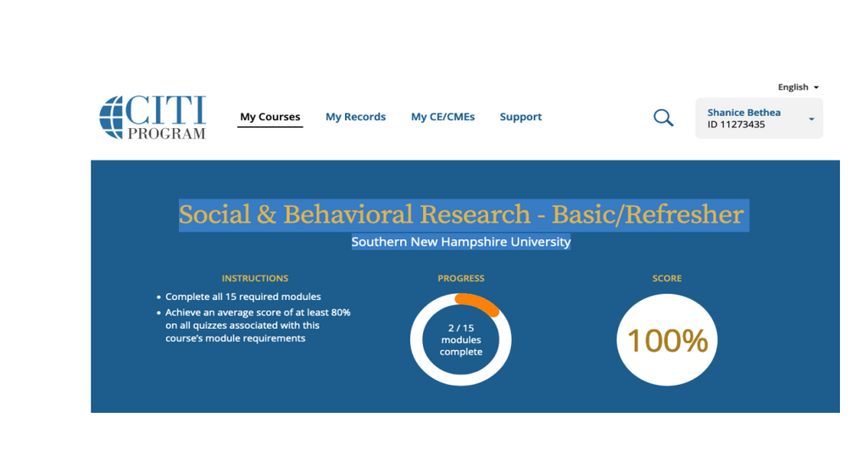
Task: Click the SCORE heading
Action: [667, 278]
